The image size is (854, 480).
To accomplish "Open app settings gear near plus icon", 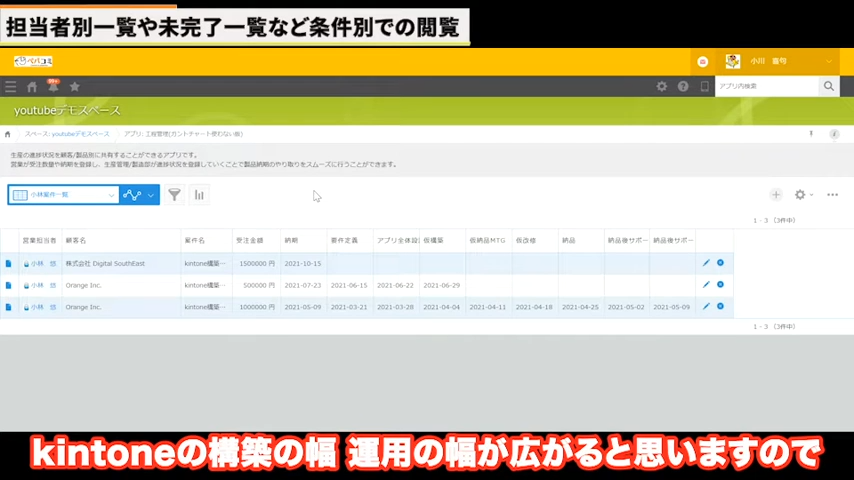I will 800,195.
